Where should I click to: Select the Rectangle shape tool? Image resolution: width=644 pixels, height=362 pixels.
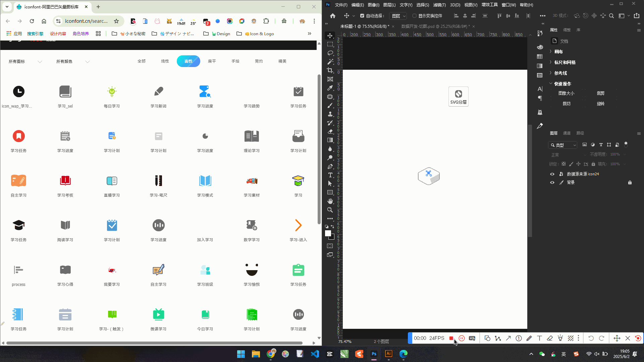pyautogui.click(x=330, y=192)
